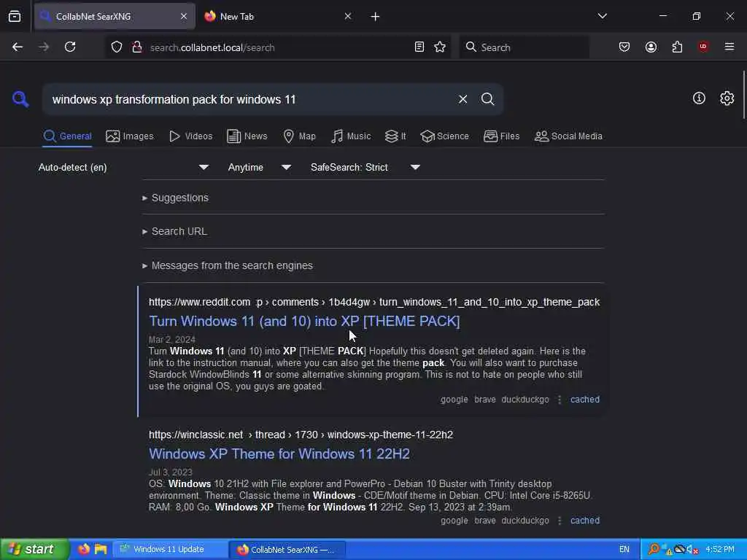Open the reddit.com result URL

click(374, 303)
